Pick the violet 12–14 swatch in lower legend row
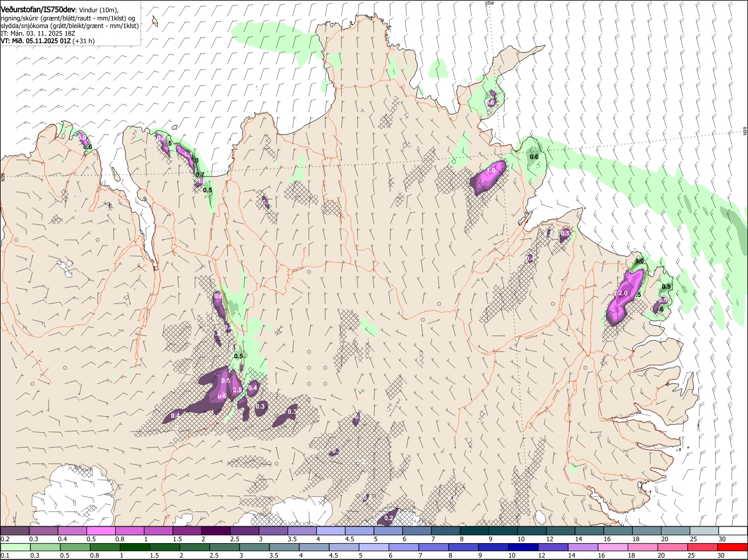Screen dimensions: 748x560 click(552, 547)
